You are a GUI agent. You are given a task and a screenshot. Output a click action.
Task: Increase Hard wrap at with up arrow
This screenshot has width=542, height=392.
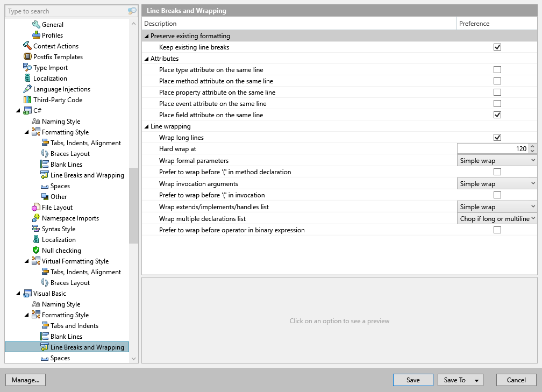(532, 146)
